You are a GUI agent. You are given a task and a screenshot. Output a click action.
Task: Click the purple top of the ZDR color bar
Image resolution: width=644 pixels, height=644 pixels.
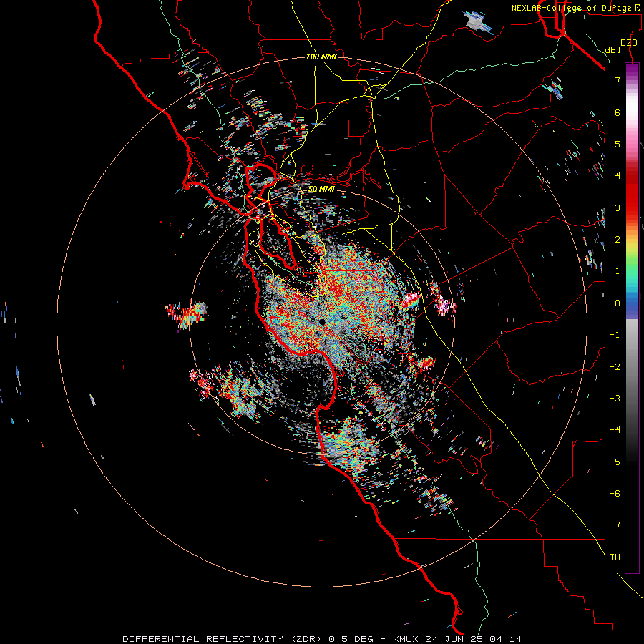pyautogui.click(x=632, y=70)
